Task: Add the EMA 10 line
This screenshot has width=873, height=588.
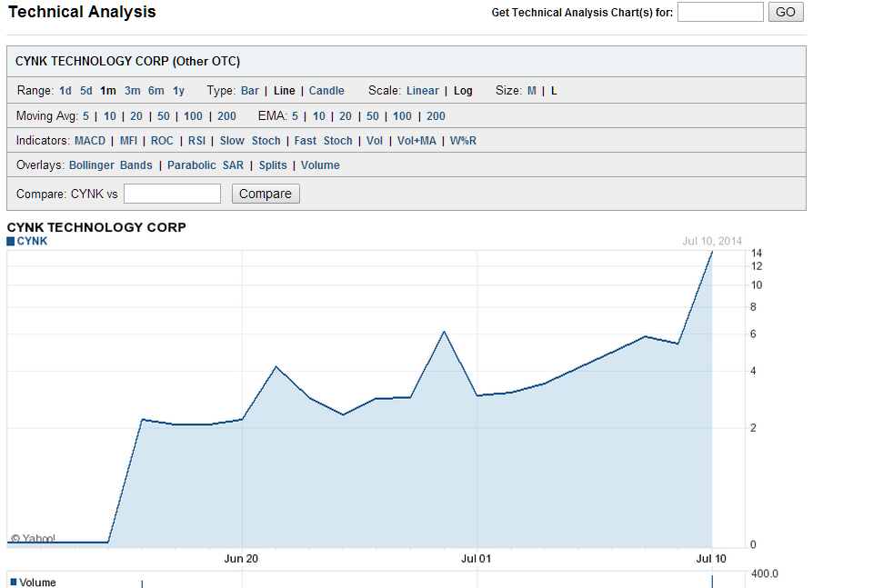Action: point(319,116)
